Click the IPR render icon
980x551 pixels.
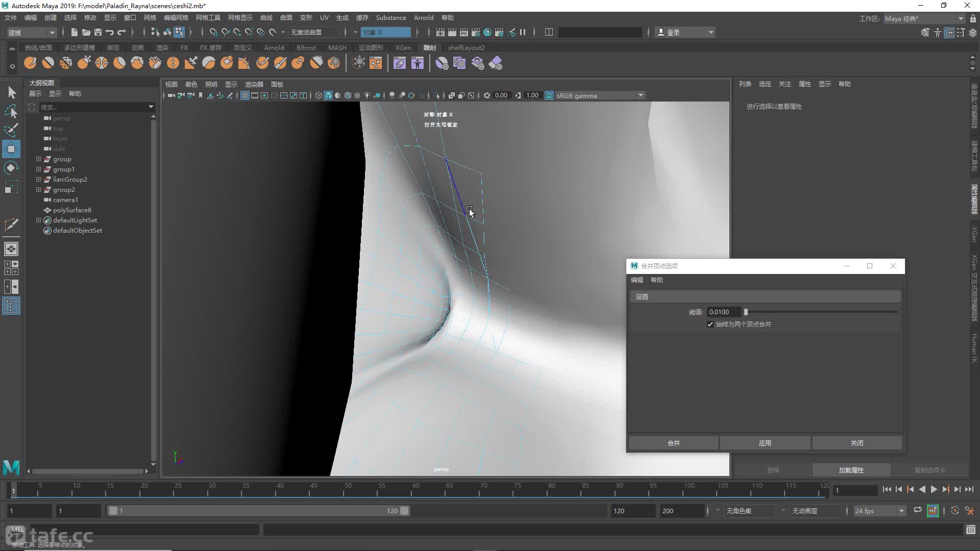(x=464, y=32)
